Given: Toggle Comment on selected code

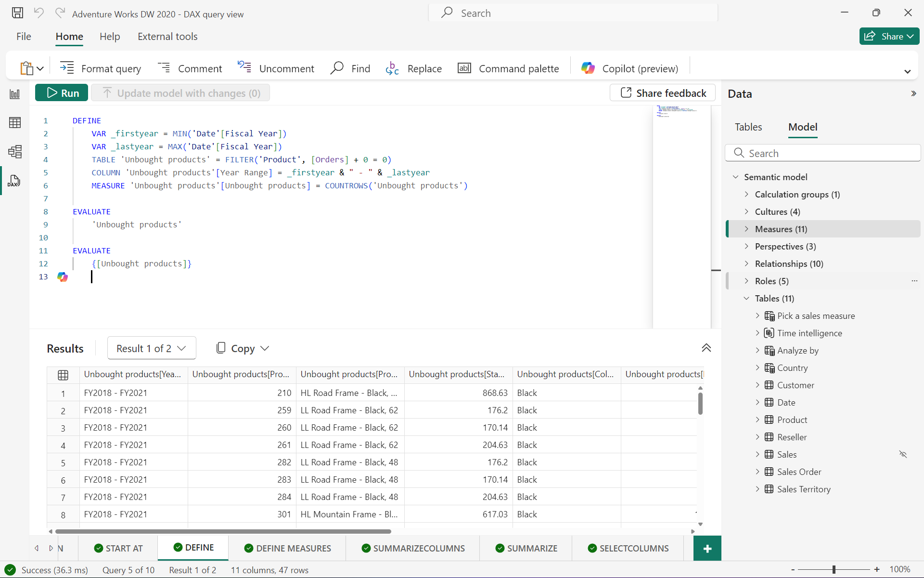Looking at the screenshot, I should click(190, 68).
